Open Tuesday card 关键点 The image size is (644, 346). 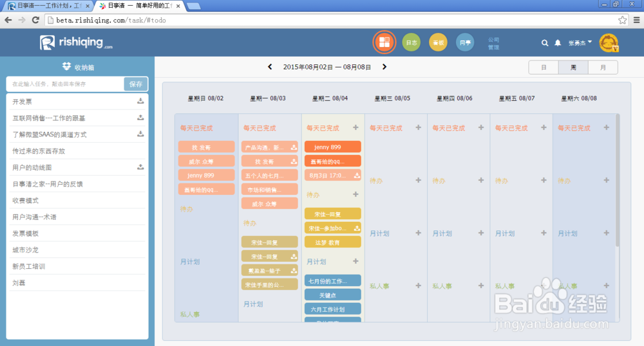pyautogui.click(x=333, y=295)
